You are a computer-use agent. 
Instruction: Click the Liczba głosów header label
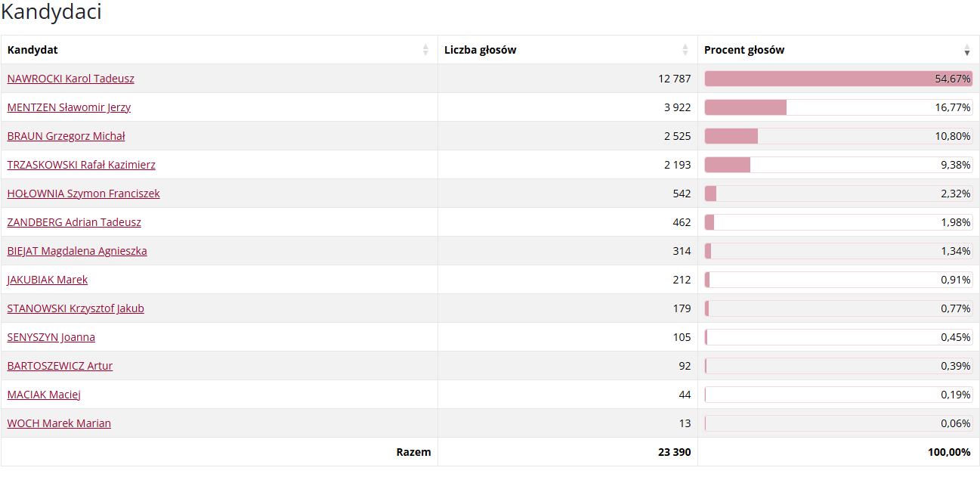[x=481, y=50]
